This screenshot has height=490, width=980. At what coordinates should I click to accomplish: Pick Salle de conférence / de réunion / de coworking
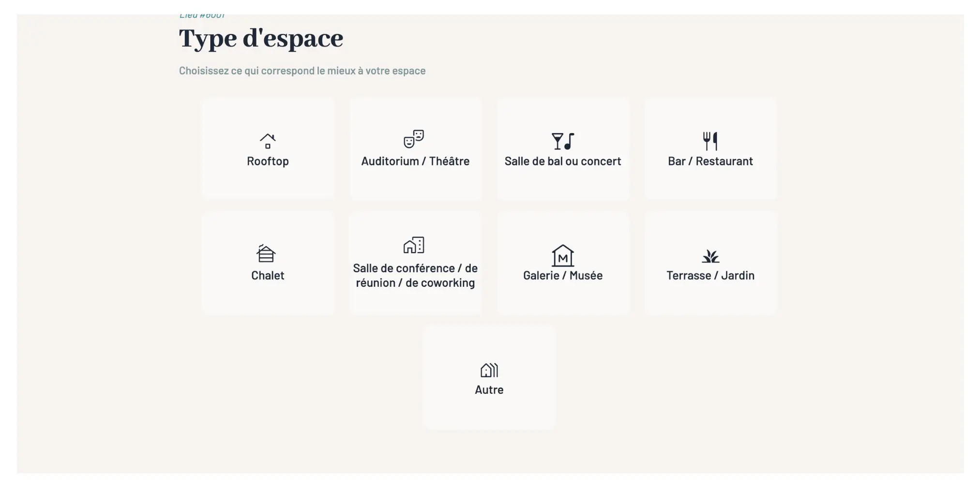[x=415, y=263]
